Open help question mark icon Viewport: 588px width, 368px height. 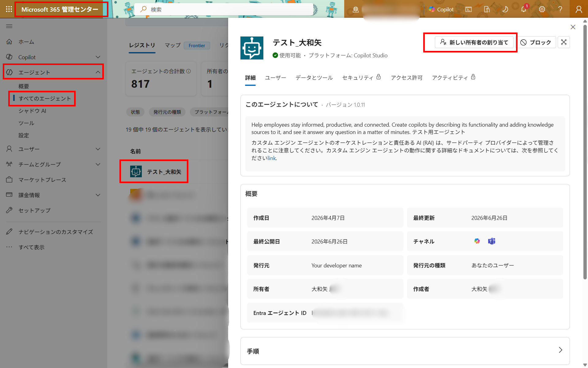[x=560, y=10]
